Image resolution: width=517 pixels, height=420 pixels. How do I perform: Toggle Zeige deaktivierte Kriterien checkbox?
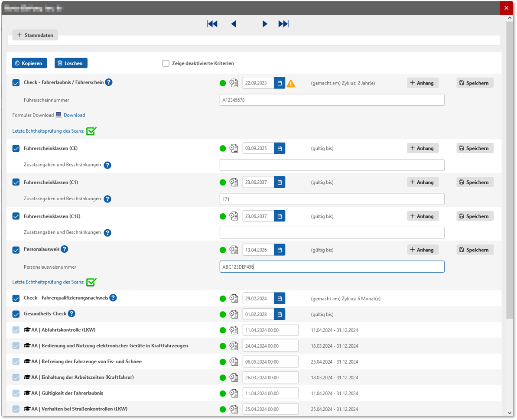[166, 63]
